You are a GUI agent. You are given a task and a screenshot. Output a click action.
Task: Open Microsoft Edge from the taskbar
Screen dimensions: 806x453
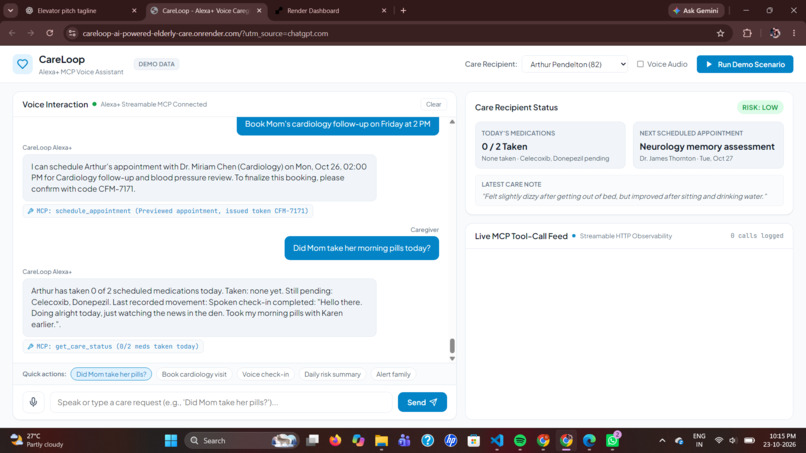tap(590, 441)
